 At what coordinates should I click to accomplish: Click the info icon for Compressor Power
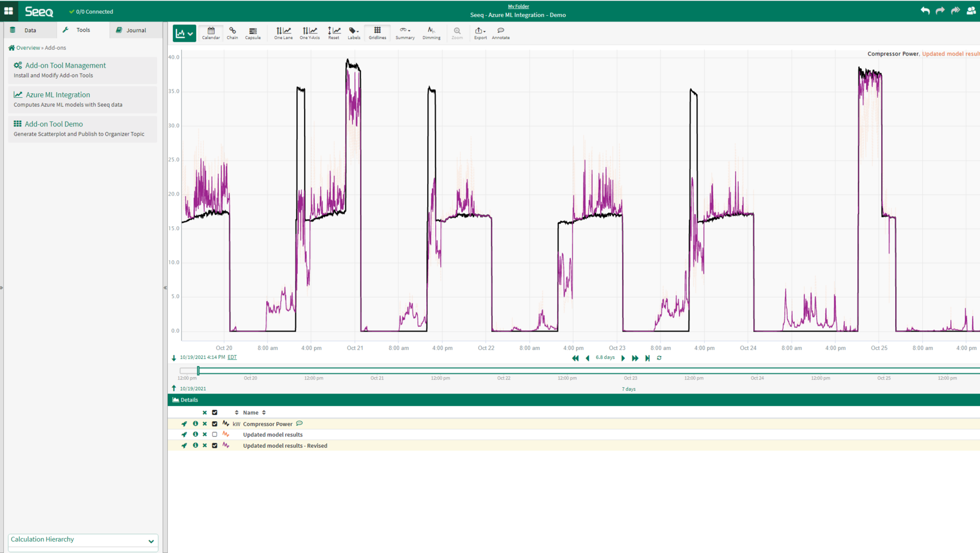pos(194,424)
